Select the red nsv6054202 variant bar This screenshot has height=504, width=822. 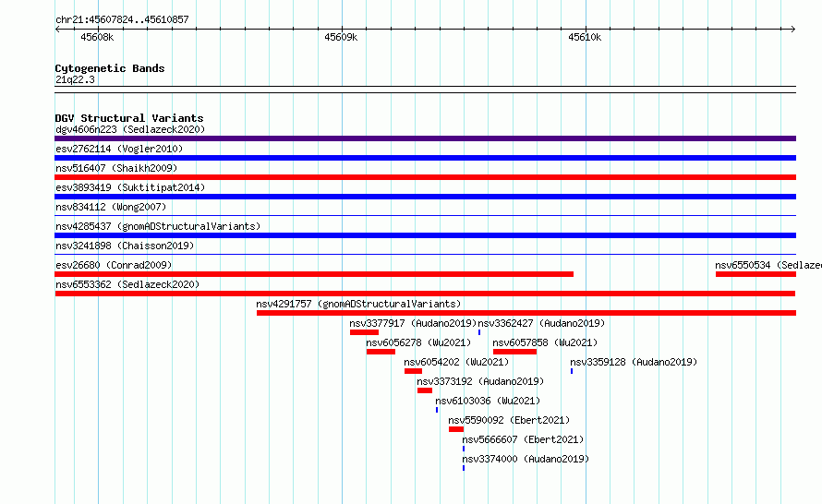[x=413, y=371]
